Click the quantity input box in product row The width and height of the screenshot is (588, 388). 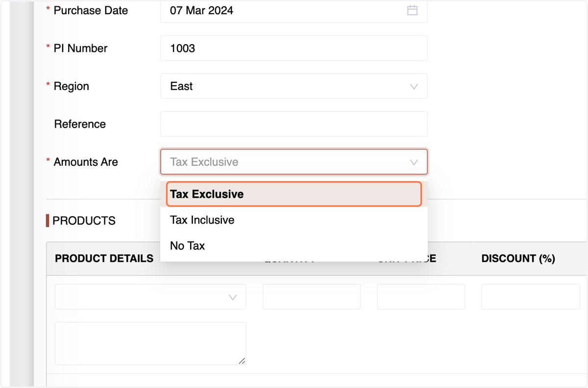coord(312,296)
